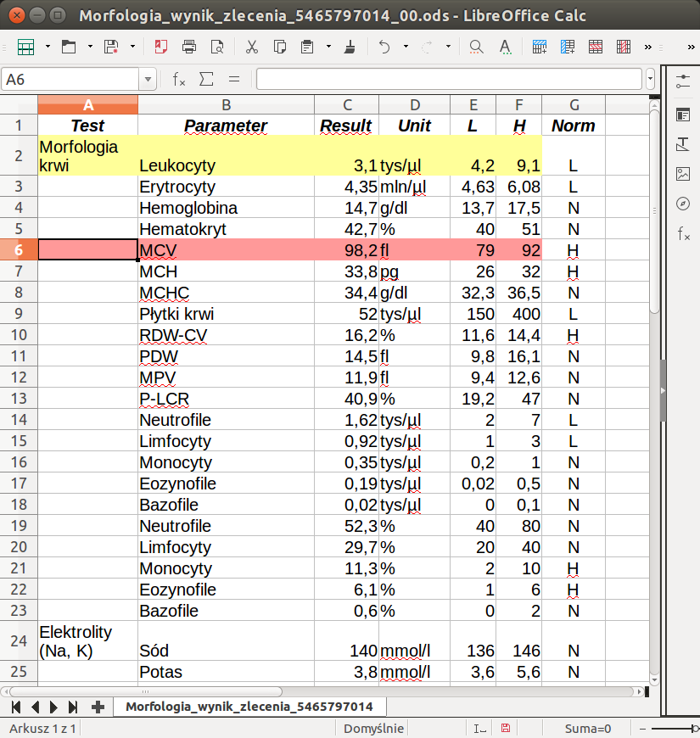Go to first sheet button
700x738 pixels.
tap(16, 707)
